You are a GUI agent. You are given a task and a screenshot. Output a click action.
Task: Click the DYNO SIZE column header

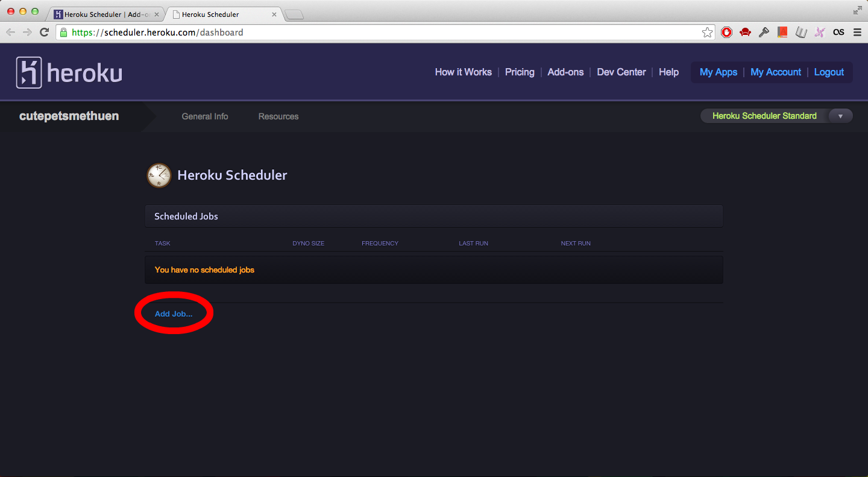pos(309,243)
